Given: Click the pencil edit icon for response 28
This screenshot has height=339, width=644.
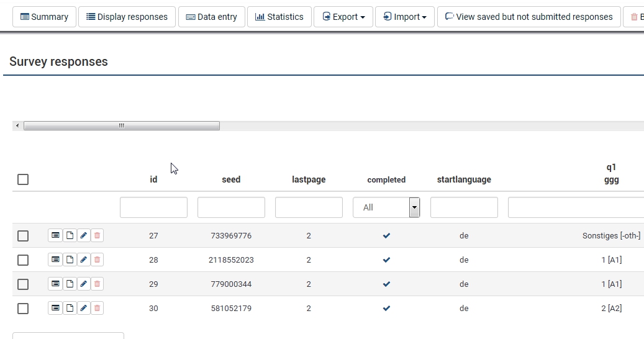Looking at the screenshot, I should click(84, 260).
